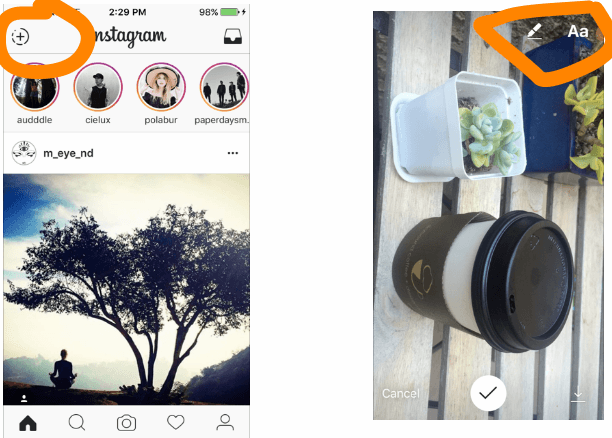Open the direct inbox tray icon
The image size is (612, 438).
click(x=233, y=36)
